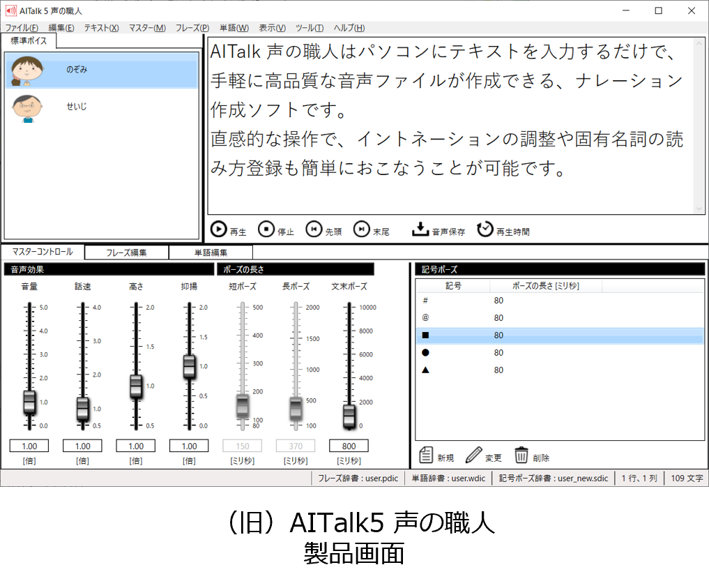Click the 話速 speed slider handle
This screenshot has width=709, height=588.
83,409
